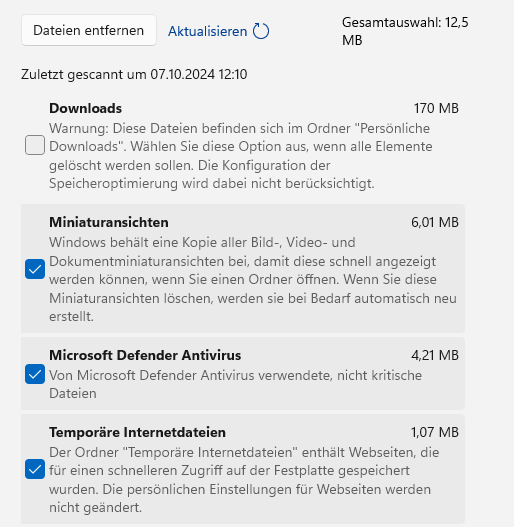Click the 4,21 MB size value
The width and height of the screenshot is (514, 527).
click(435, 355)
